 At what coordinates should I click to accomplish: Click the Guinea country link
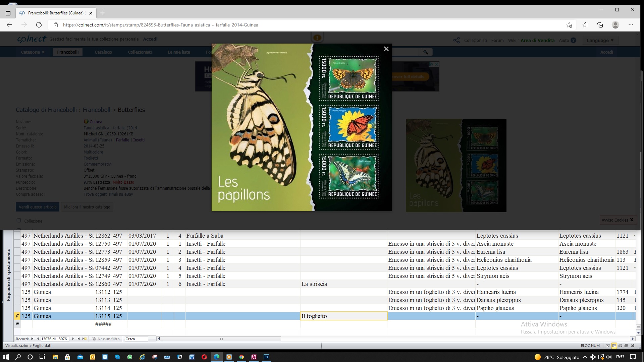(x=96, y=122)
